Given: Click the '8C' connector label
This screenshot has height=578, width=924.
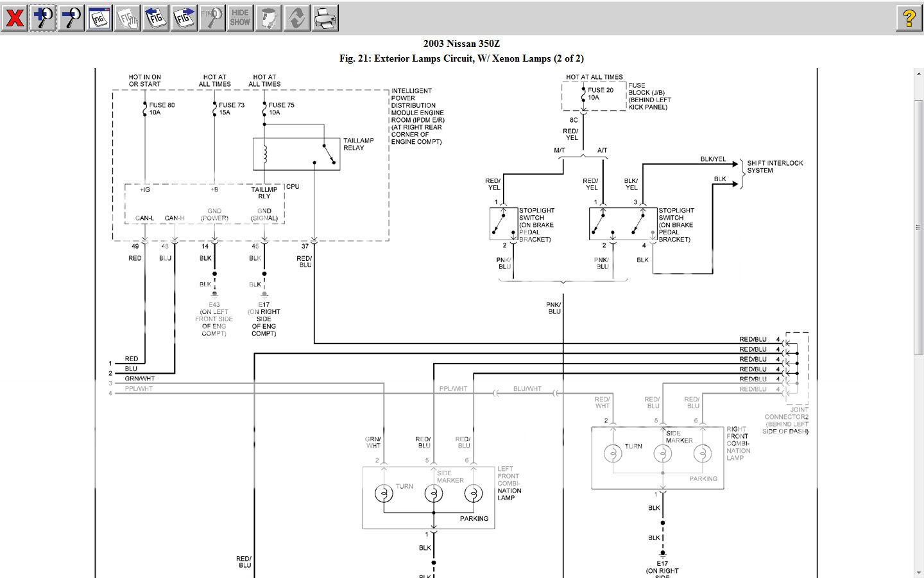Looking at the screenshot, I should tap(574, 120).
